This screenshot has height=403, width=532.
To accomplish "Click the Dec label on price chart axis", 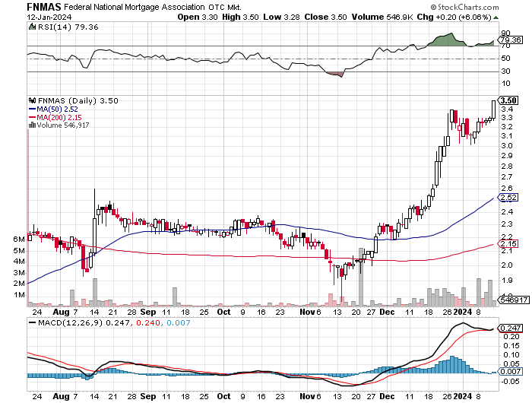I will 387,312.
